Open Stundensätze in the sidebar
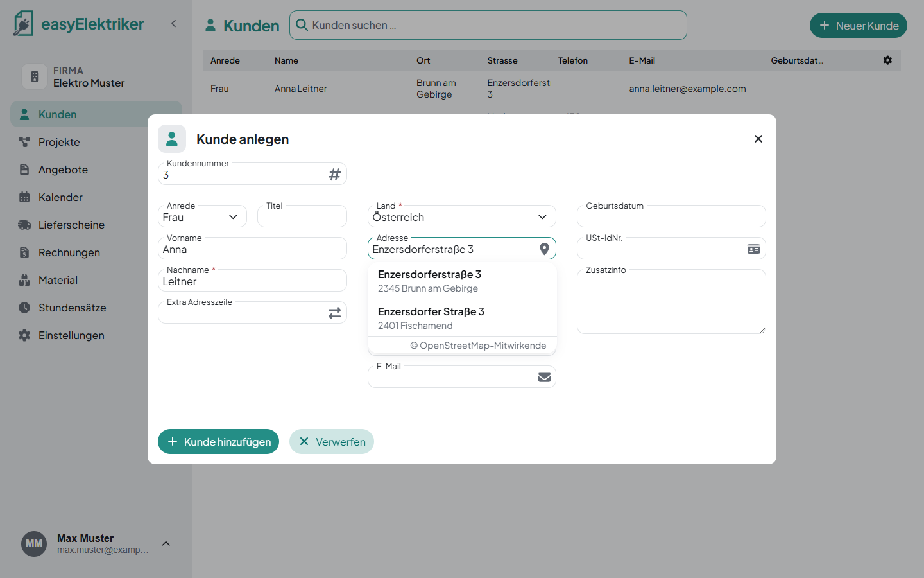This screenshot has width=924, height=578. point(96,308)
